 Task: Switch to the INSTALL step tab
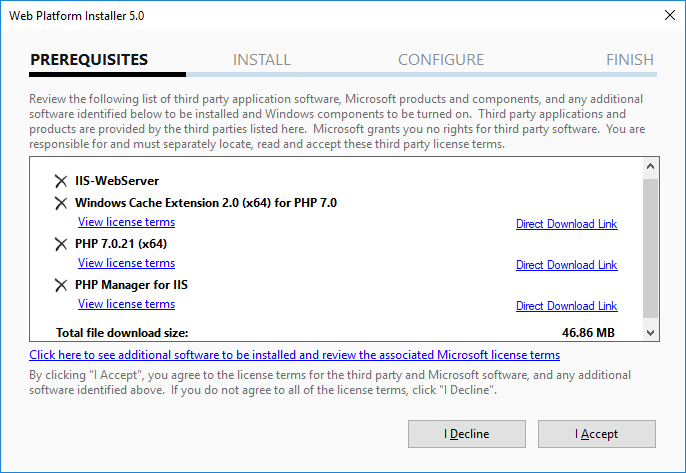point(262,60)
